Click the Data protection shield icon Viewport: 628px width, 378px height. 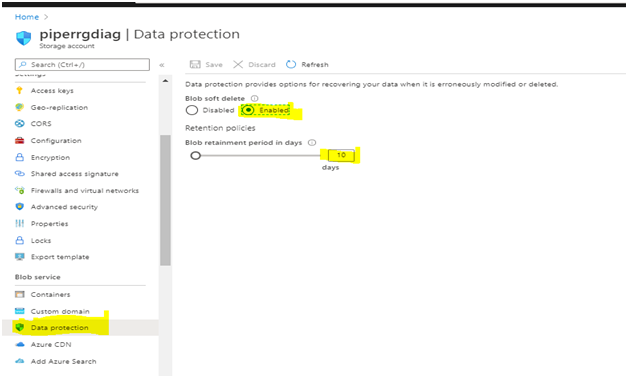pos(19,328)
